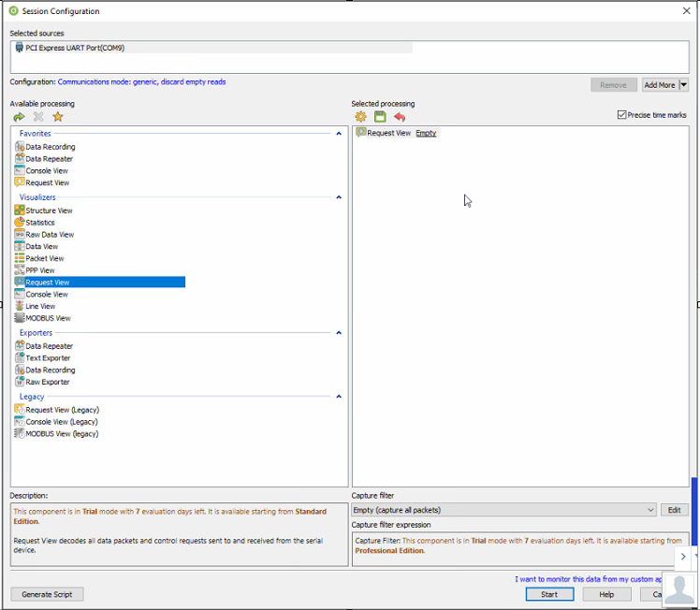Click the star favorites icon in Available processing
700x610 pixels.
[x=58, y=117]
